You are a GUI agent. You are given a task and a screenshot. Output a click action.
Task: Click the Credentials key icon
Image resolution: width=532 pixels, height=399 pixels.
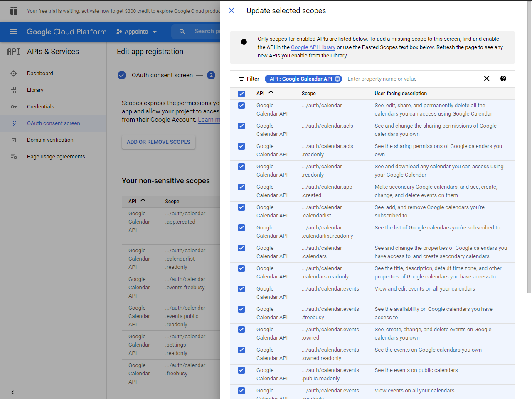14,107
